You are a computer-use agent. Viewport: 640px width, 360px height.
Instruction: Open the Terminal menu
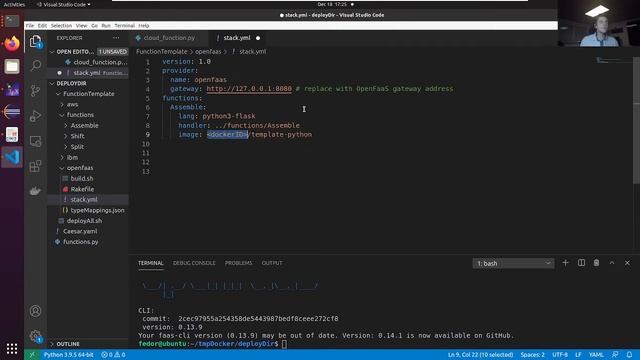pyautogui.click(x=124, y=25)
